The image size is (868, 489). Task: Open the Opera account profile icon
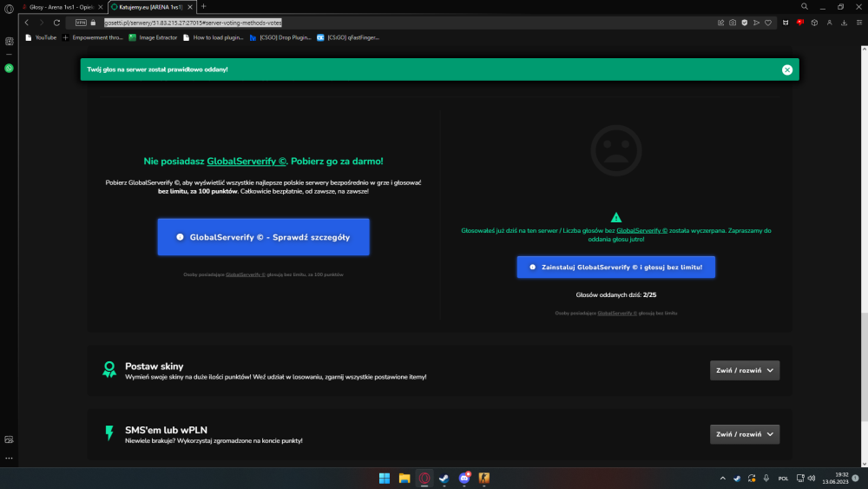(829, 23)
